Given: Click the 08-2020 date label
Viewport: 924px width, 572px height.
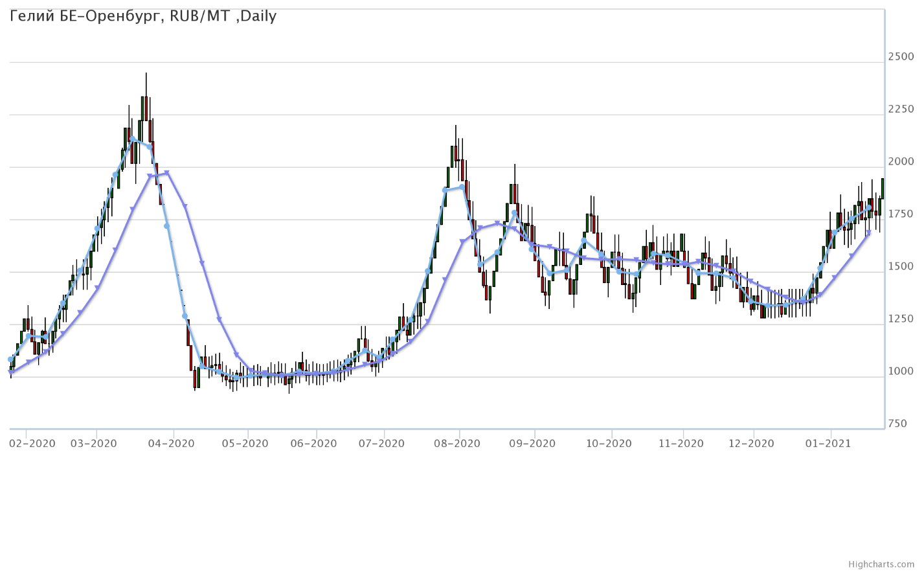Looking at the screenshot, I should [457, 444].
